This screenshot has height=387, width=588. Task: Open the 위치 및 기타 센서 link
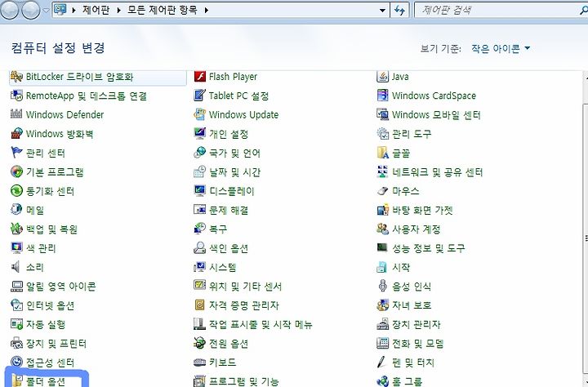pyautogui.click(x=246, y=286)
